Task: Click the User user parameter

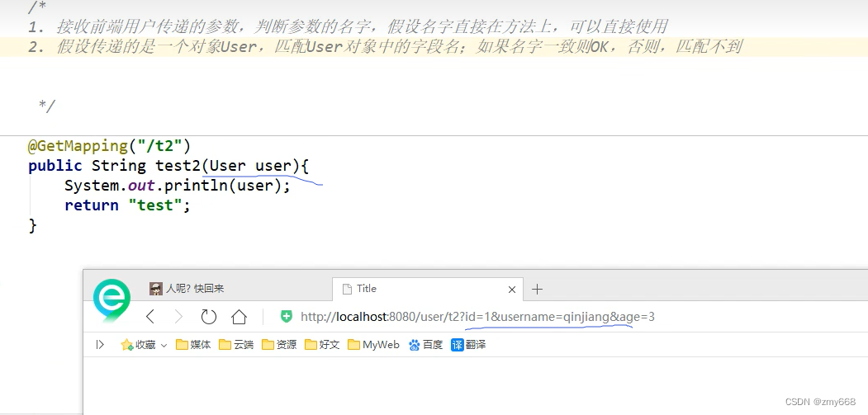Action: click(251, 166)
